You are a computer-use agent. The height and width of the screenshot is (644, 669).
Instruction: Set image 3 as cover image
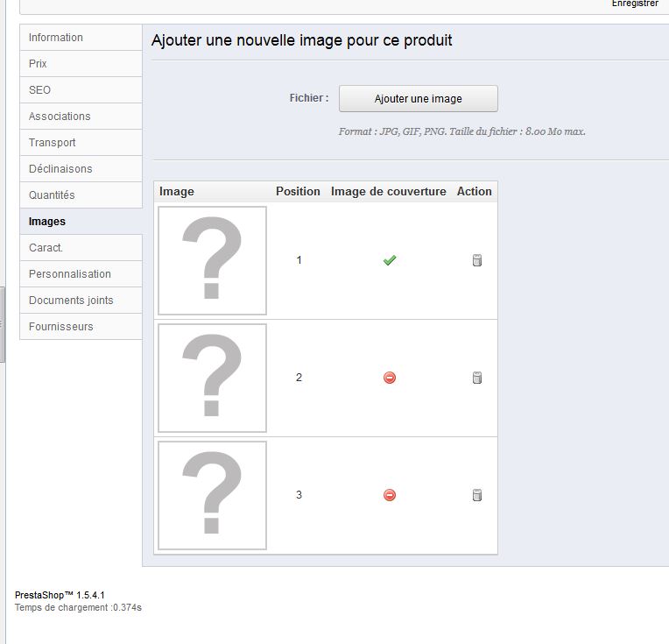(390, 495)
